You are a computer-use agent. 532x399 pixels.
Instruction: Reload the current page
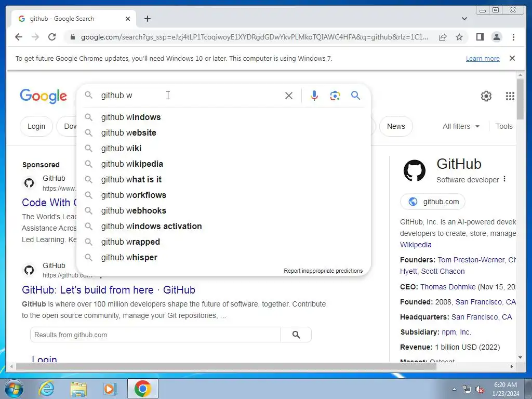(x=52, y=37)
